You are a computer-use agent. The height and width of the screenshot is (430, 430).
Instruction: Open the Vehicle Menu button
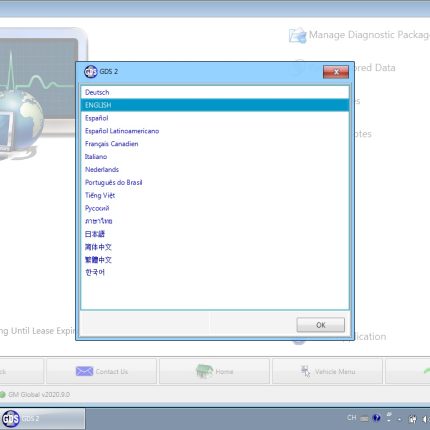(x=327, y=371)
